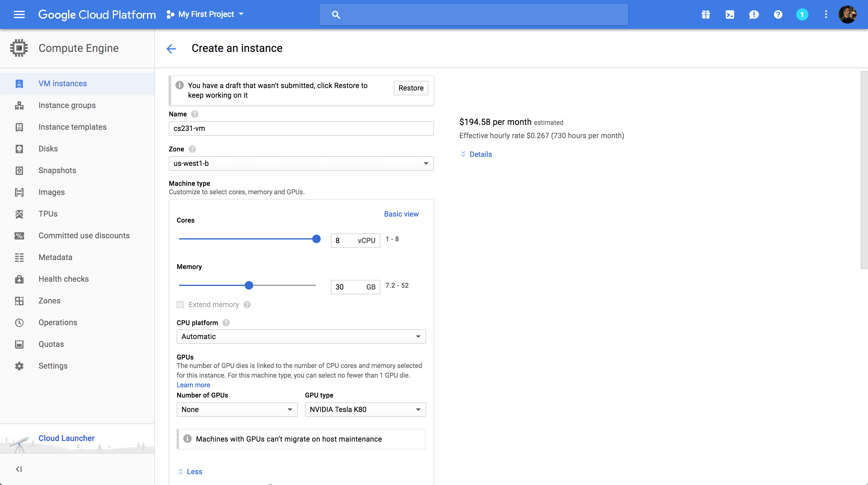868x485 pixels.
Task: Click the Restore draft button
Action: pos(411,88)
